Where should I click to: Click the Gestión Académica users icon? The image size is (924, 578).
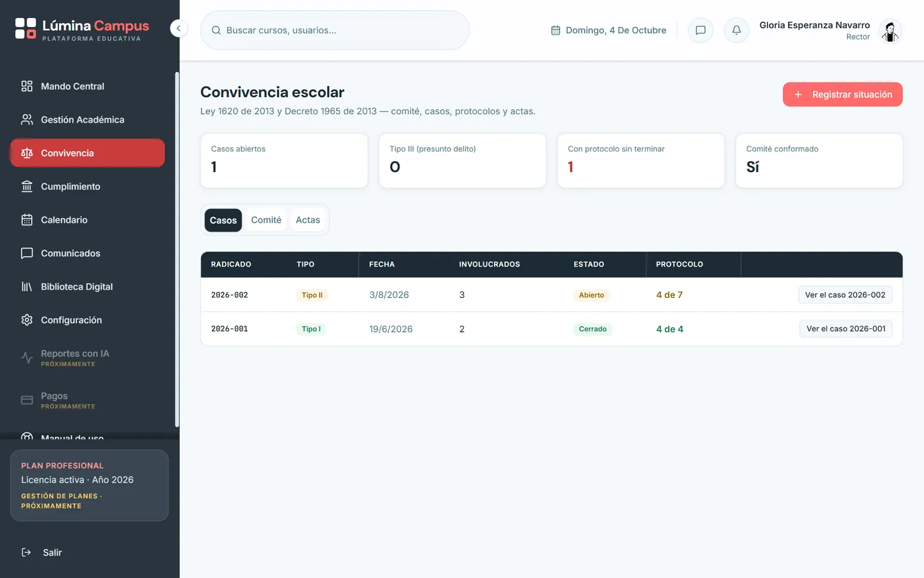tap(27, 119)
